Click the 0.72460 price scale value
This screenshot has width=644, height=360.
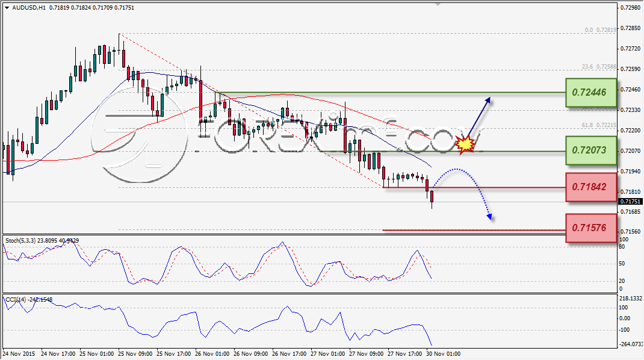tap(630, 90)
